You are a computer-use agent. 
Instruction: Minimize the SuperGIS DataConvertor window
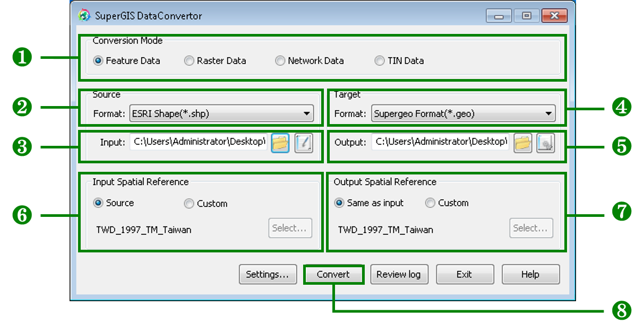(x=499, y=16)
